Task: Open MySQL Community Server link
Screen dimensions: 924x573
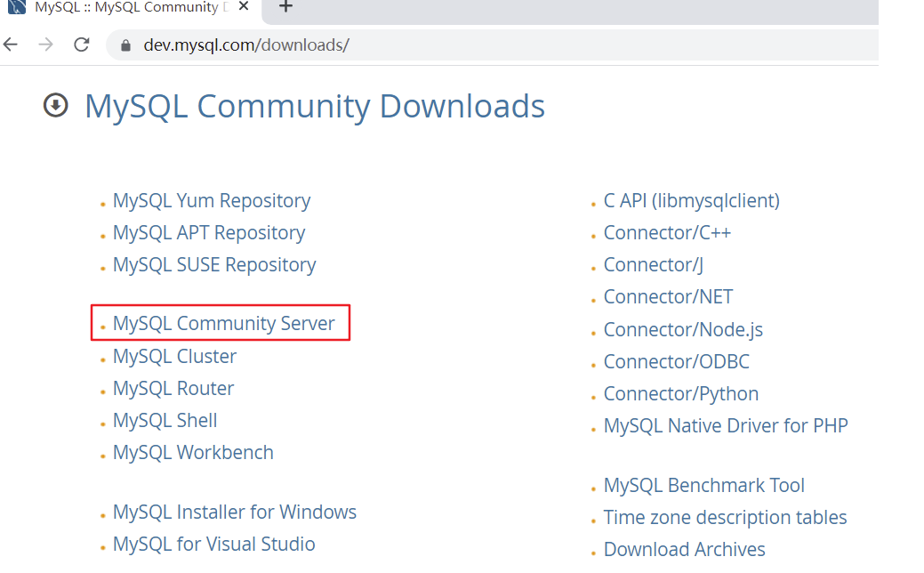Action: coord(224,324)
